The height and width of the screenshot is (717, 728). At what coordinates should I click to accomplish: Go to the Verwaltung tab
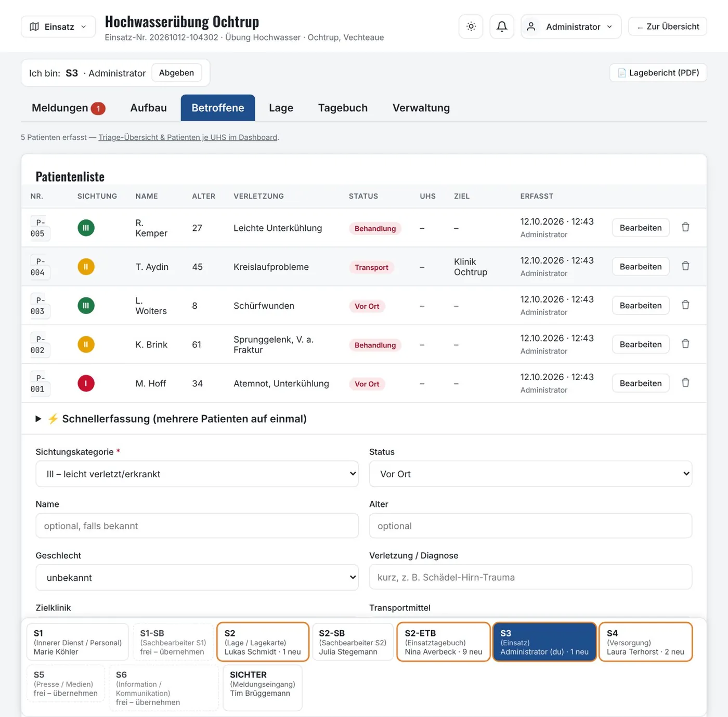[421, 108]
